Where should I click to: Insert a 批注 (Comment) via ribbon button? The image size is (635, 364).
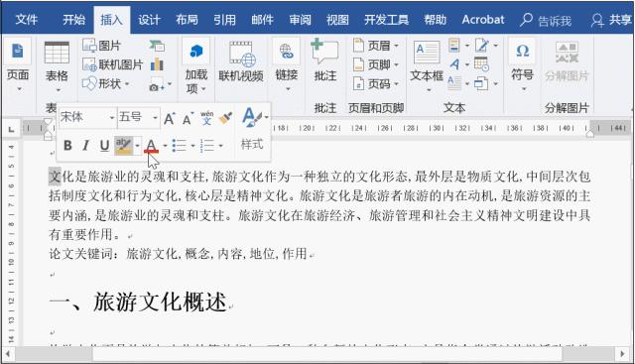tap(325, 61)
